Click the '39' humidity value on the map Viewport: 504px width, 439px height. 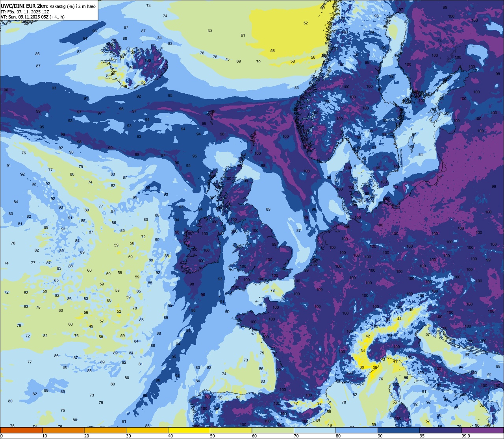(362, 367)
